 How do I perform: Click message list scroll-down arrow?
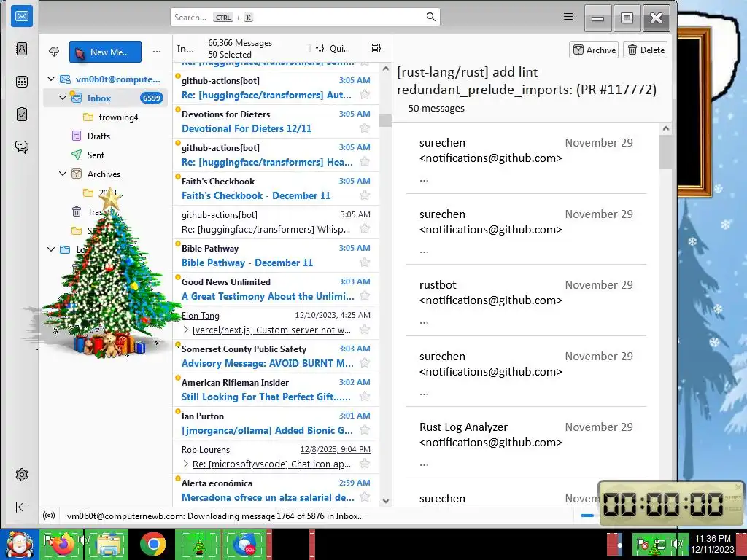(386, 500)
